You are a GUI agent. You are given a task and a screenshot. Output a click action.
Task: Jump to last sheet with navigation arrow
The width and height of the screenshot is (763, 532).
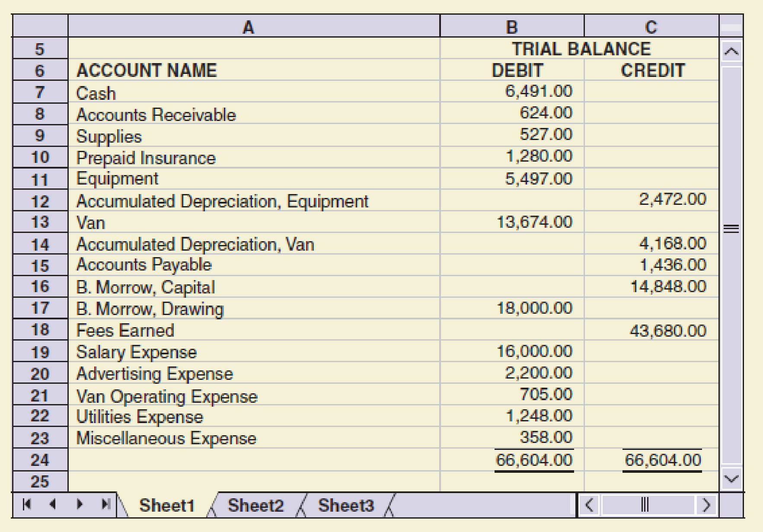tap(105, 504)
